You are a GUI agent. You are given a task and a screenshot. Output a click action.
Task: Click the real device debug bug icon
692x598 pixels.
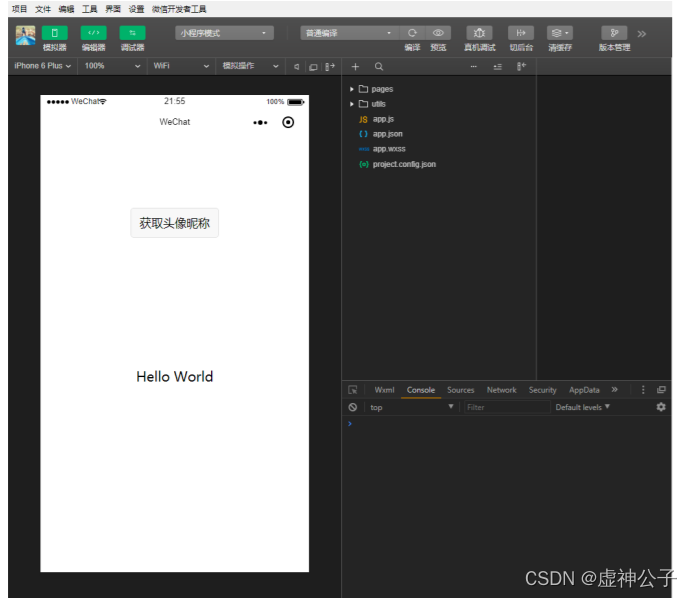pyautogui.click(x=479, y=33)
